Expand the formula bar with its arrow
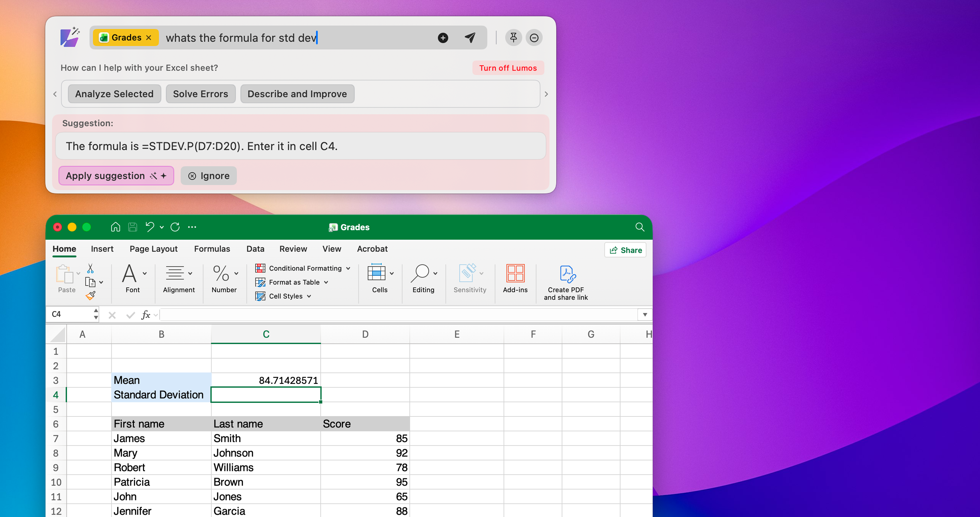 tap(645, 314)
